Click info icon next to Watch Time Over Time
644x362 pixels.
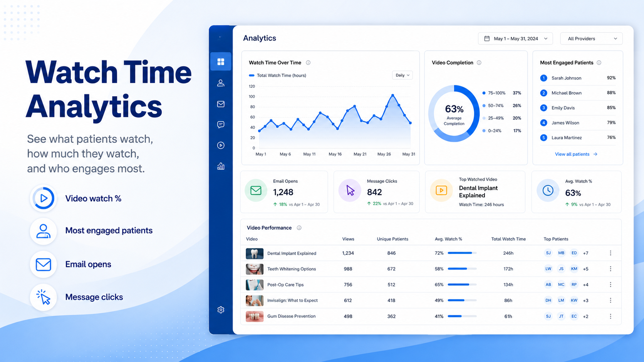click(308, 63)
